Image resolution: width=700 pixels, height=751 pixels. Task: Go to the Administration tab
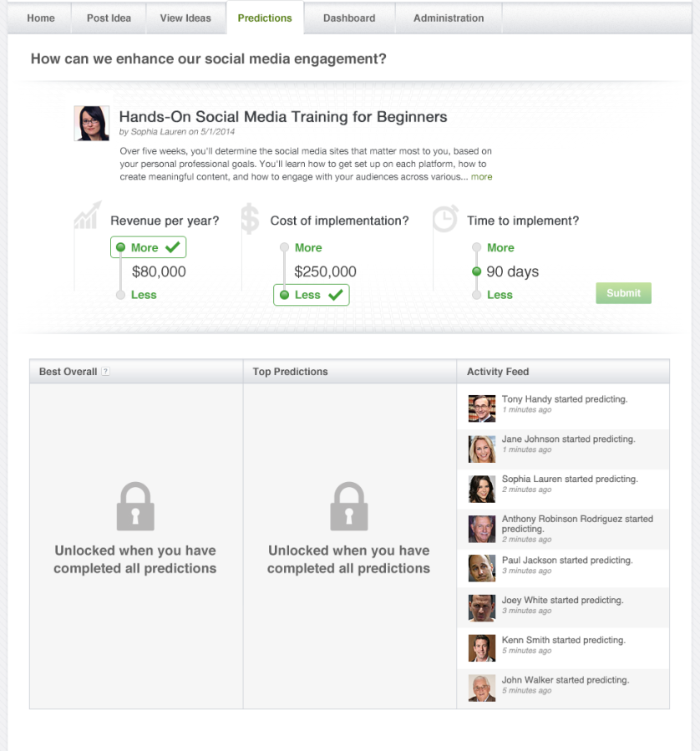(449, 18)
